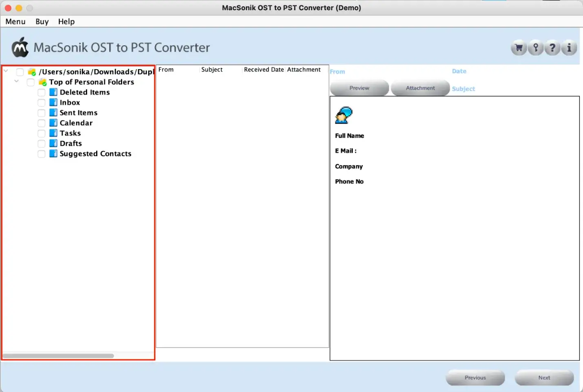Click the Full Name label in preview
The width and height of the screenshot is (583, 392).
point(350,136)
